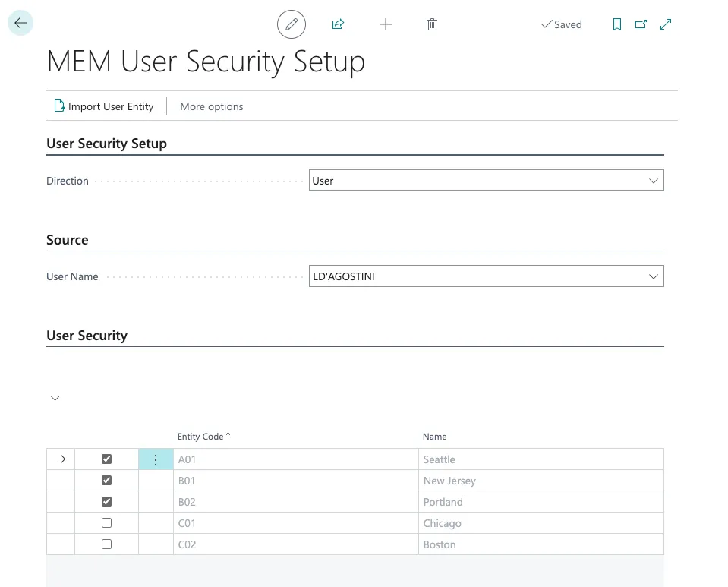
Task: Click the back arrow icon
Action: (20, 24)
